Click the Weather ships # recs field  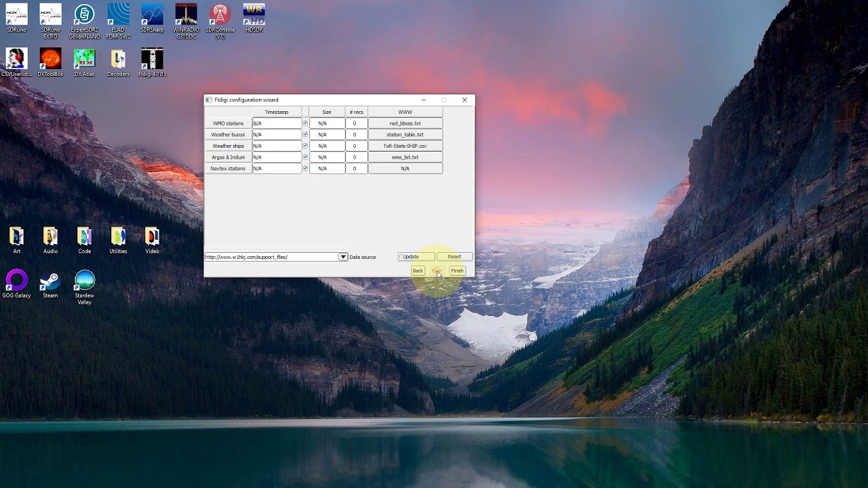pos(356,146)
